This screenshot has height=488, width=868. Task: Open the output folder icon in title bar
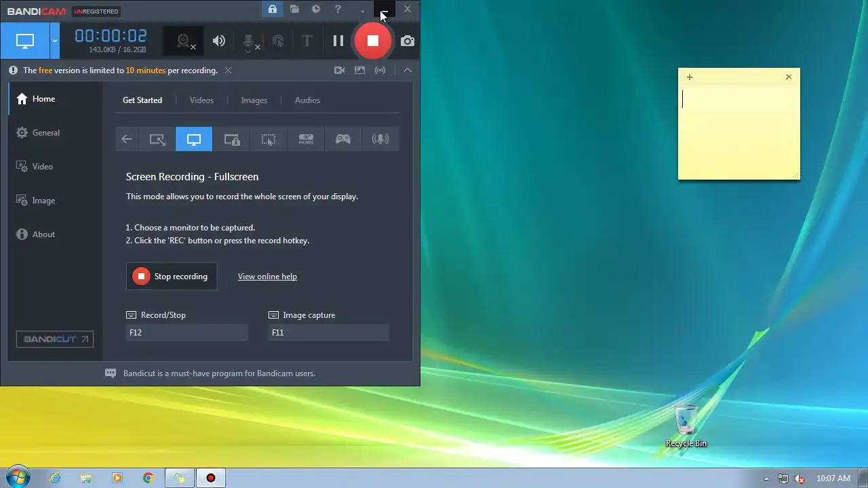[294, 9]
